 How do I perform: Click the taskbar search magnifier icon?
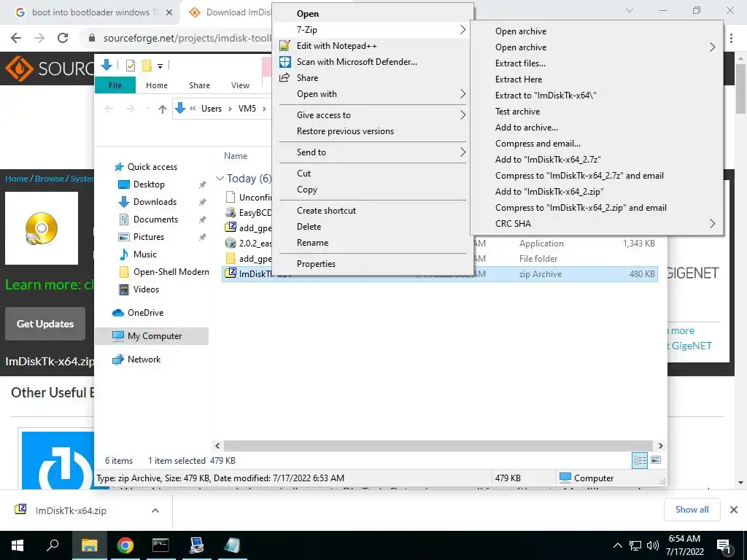[53, 545]
